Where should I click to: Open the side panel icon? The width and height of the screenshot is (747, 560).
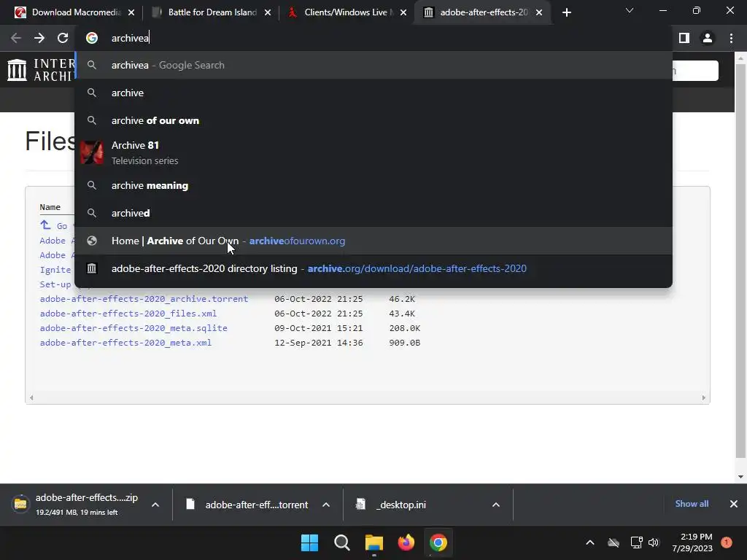tap(684, 38)
